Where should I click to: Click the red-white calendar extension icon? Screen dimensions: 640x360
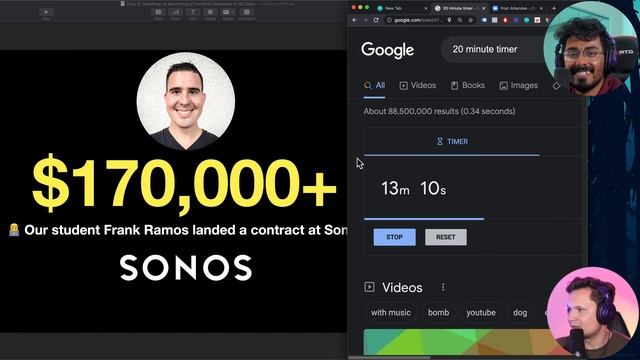point(537,20)
